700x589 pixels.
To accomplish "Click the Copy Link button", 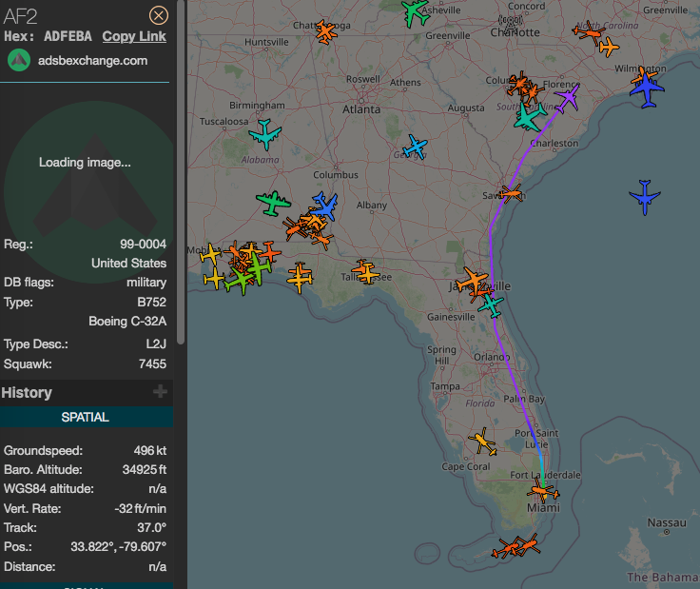I will tap(134, 36).
